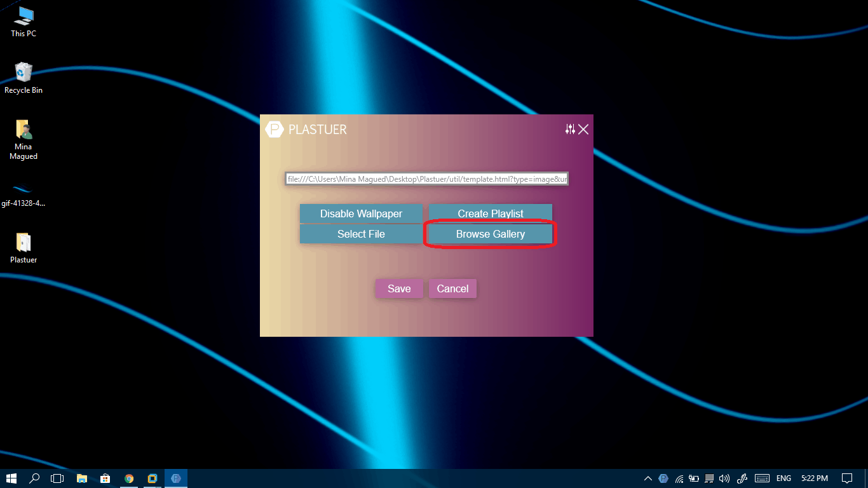Screen dimensions: 868x488
Task: Select the This PC desktop icon
Action: coord(24,22)
